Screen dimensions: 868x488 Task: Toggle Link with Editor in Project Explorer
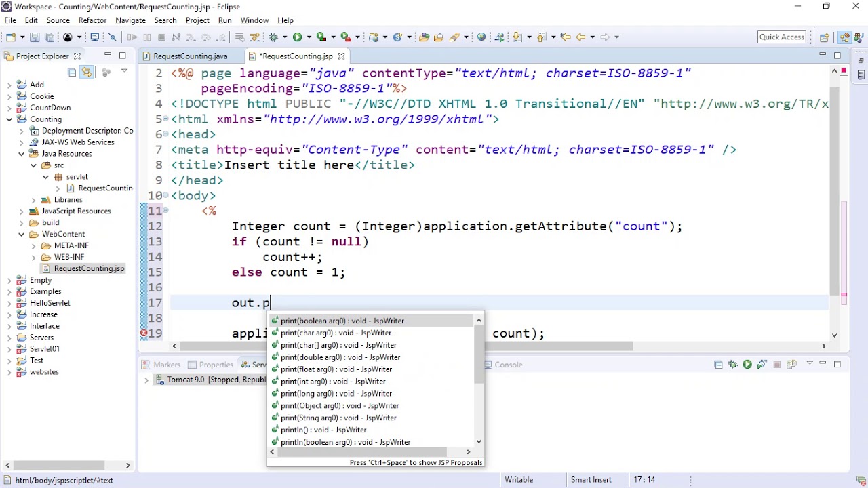pyautogui.click(x=87, y=72)
